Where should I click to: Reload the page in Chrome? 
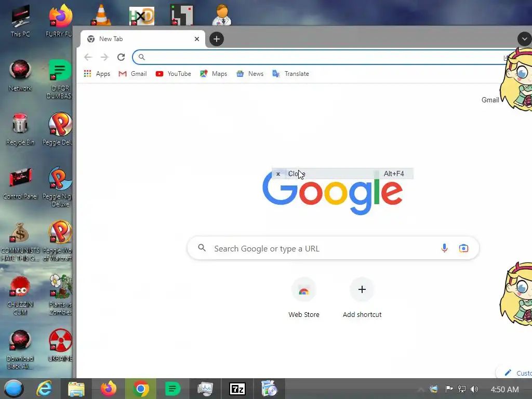pos(121,57)
